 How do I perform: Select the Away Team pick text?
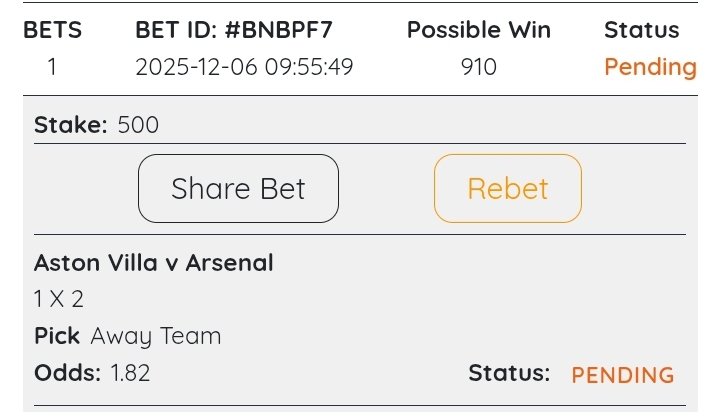coord(156,336)
